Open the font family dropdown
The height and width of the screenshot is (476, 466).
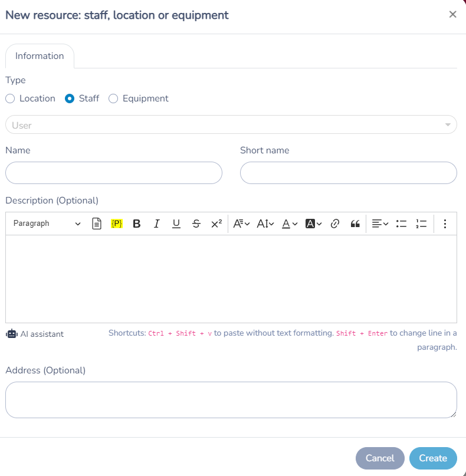coord(241,224)
